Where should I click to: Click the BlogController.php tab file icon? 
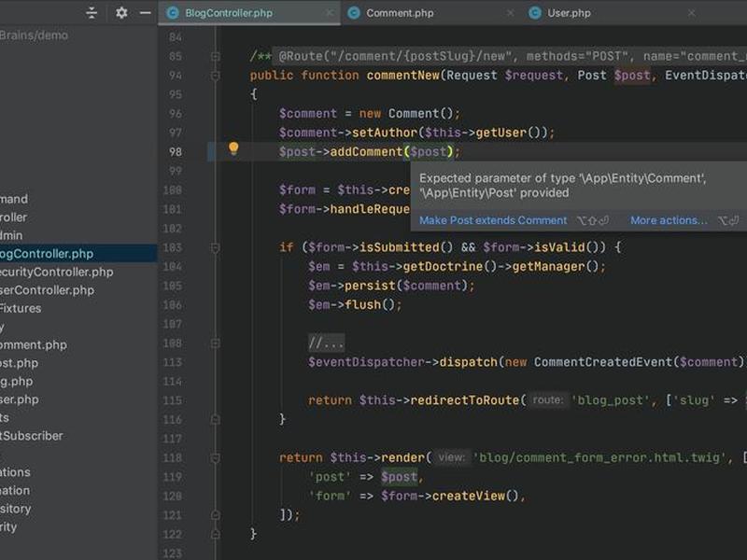[172, 13]
